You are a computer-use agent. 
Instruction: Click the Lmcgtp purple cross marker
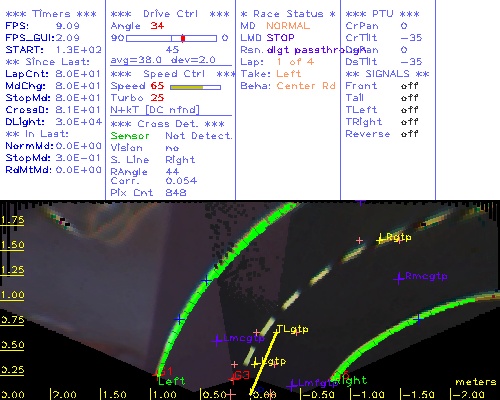(217, 340)
